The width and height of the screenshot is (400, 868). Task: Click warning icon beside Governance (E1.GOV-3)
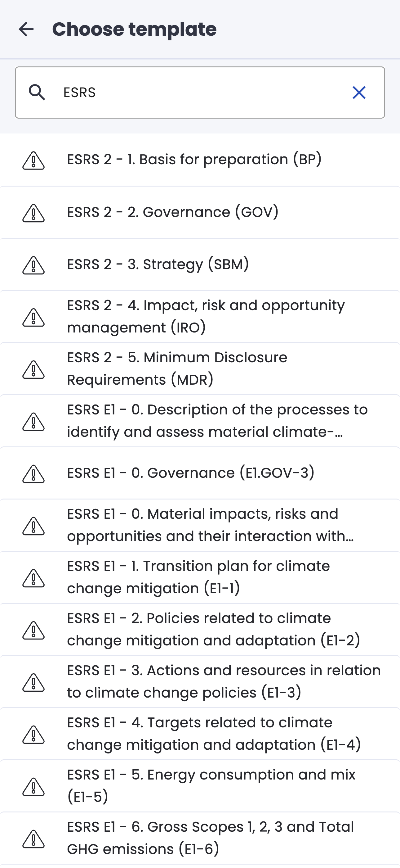point(33,474)
